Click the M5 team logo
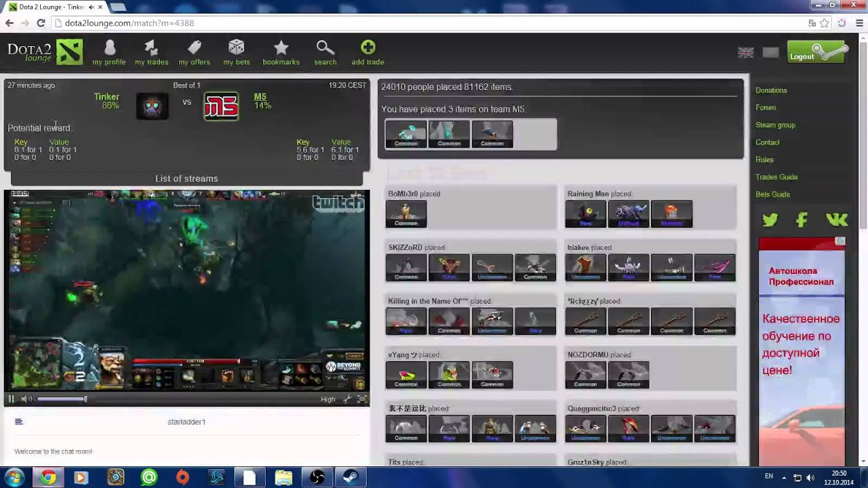Viewport: 868px width, 488px height. coord(222,106)
